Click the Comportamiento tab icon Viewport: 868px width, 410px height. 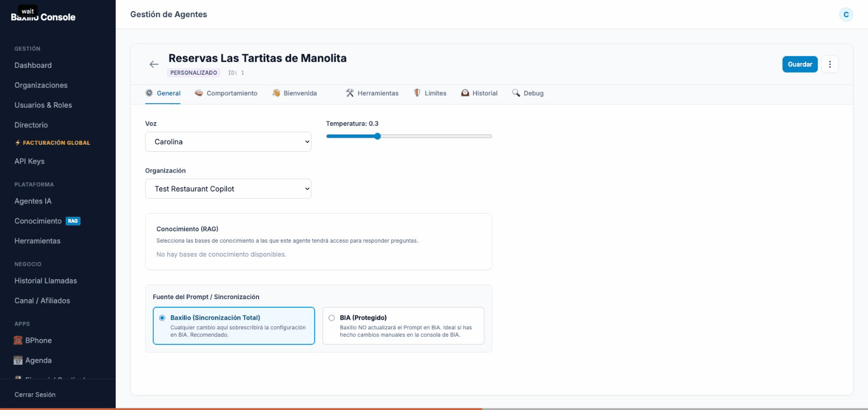(x=199, y=93)
